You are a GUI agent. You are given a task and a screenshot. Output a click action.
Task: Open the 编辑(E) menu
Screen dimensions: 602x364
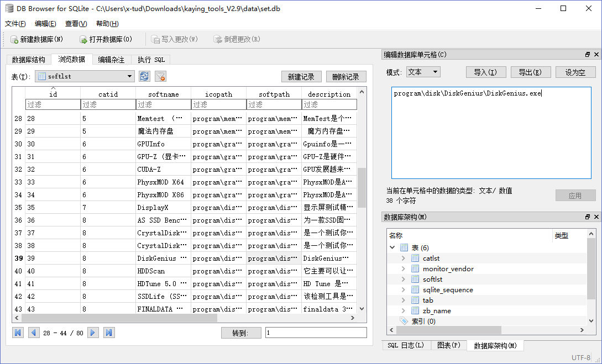45,24
